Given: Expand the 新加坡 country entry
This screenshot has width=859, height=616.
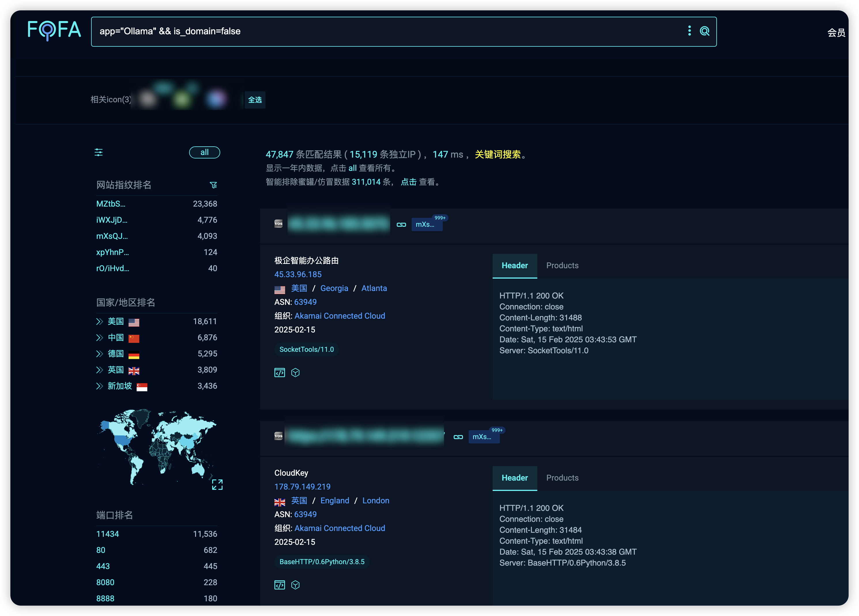Looking at the screenshot, I should [100, 386].
